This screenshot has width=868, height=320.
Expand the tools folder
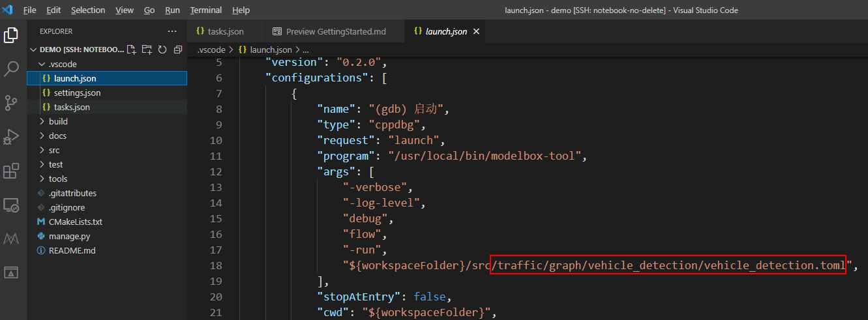pos(107,179)
